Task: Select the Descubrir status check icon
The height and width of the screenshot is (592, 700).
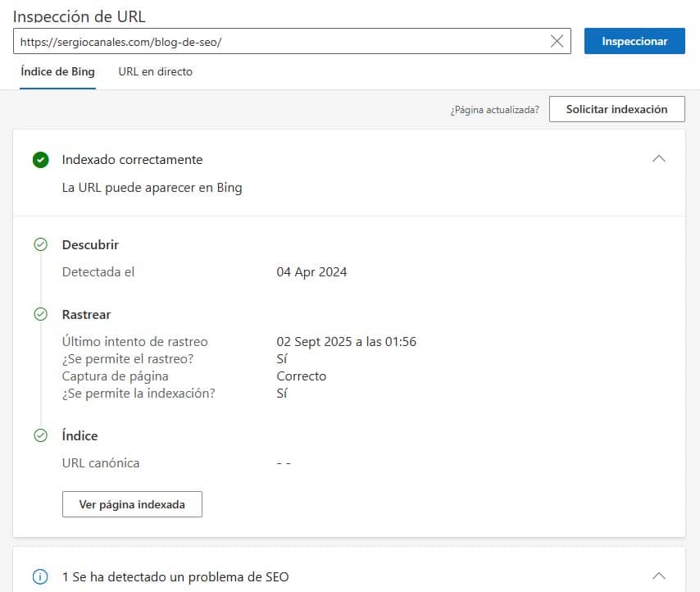Action: click(x=41, y=244)
